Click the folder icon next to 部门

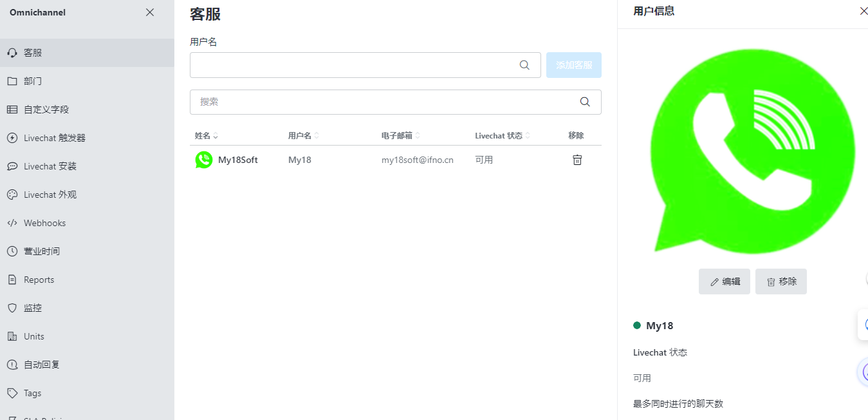point(12,81)
